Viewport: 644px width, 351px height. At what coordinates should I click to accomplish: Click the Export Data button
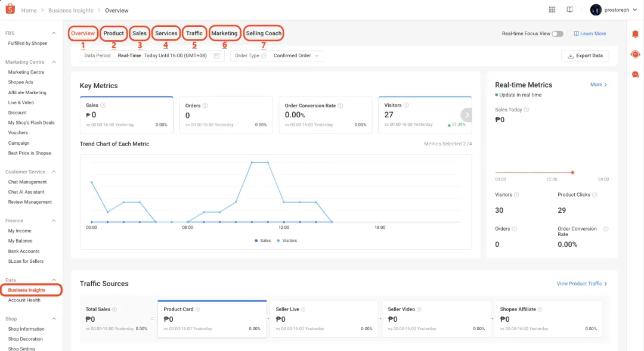[585, 56]
